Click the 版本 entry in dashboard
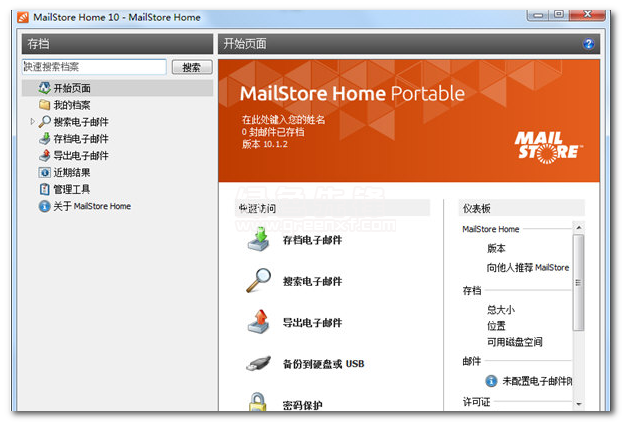Screen dimensions: 622x422 pyautogui.click(x=496, y=248)
